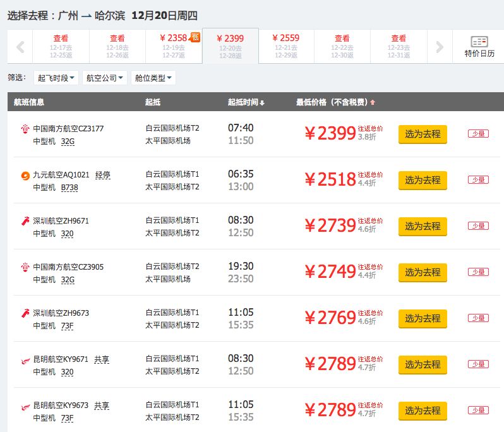Click 起抵 column header
Image resolution: width=504 pixels, height=432 pixels.
coord(153,102)
